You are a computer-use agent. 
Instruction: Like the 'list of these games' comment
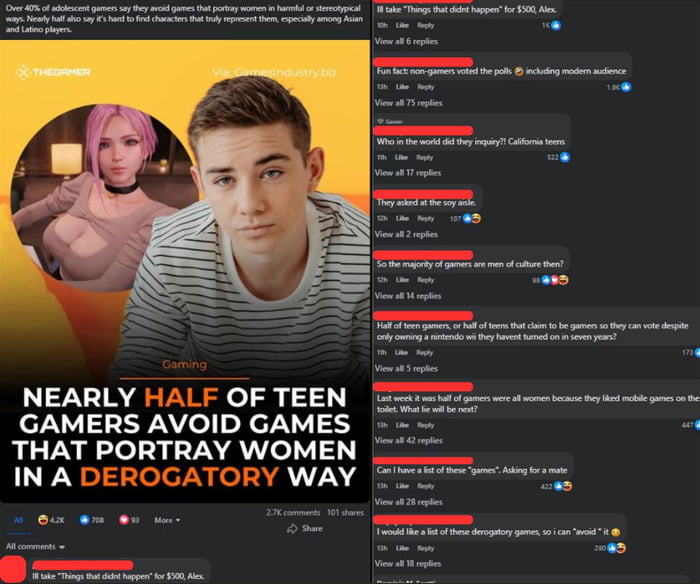click(402, 486)
